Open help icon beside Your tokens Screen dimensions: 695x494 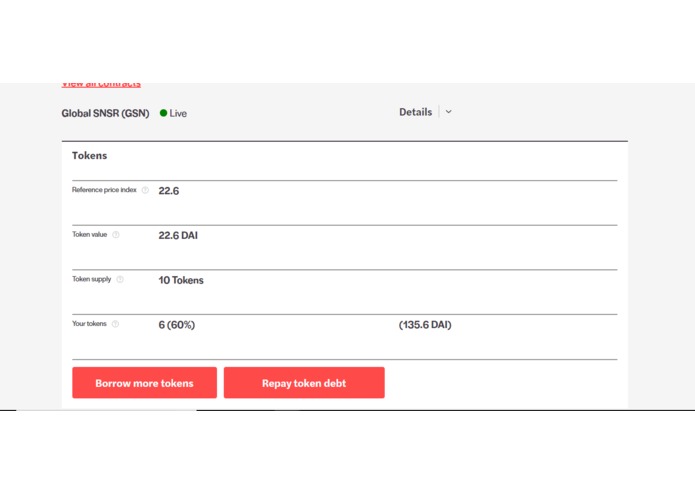115,324
